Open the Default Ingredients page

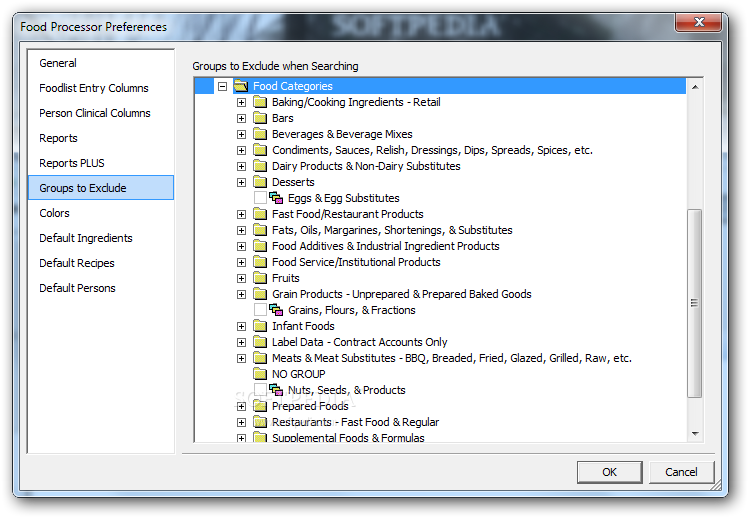101,238
